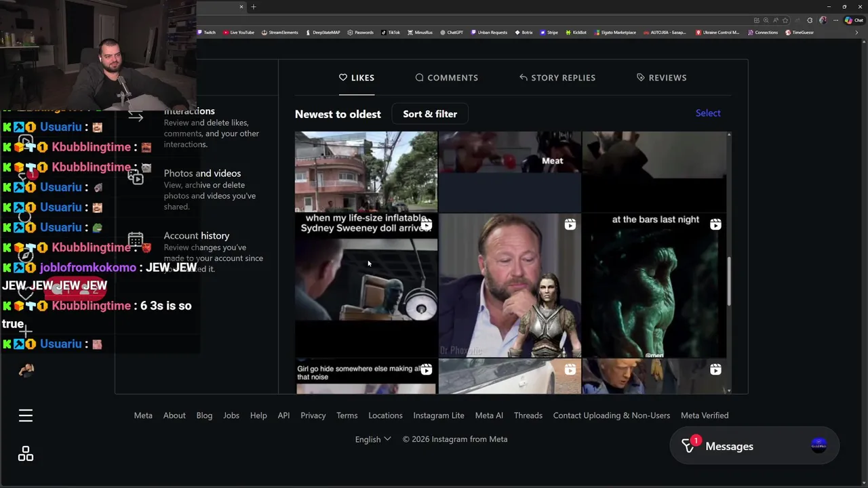Click the favorites star in the address bar
The width and height of the screenshot is (868, 488).
tap(785, 20)
